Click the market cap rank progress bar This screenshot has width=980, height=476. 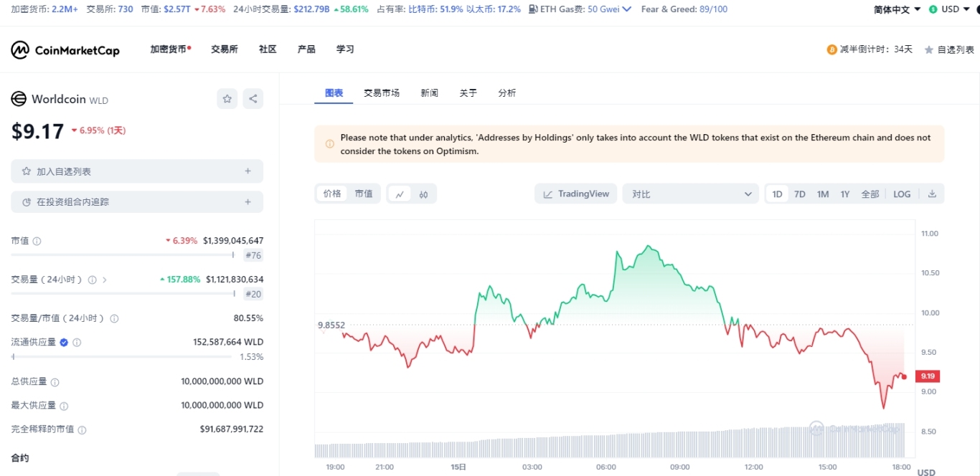point(123,254)
